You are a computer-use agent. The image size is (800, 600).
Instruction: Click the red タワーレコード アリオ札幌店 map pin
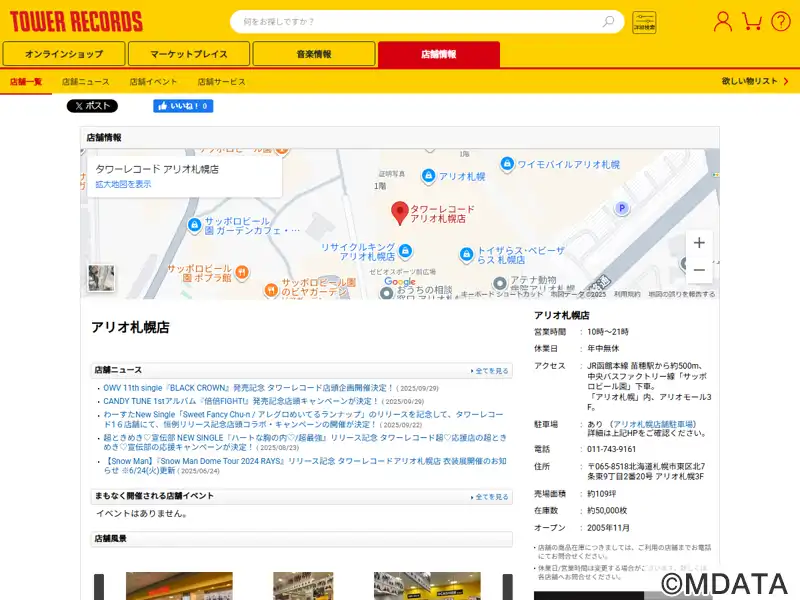[x=399, y=213]
